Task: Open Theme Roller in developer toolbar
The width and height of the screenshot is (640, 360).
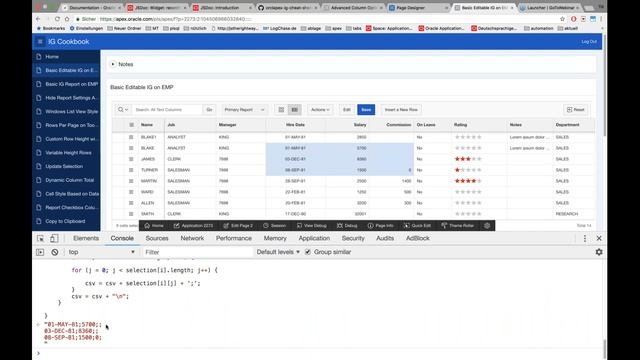Action: point(458,226)
